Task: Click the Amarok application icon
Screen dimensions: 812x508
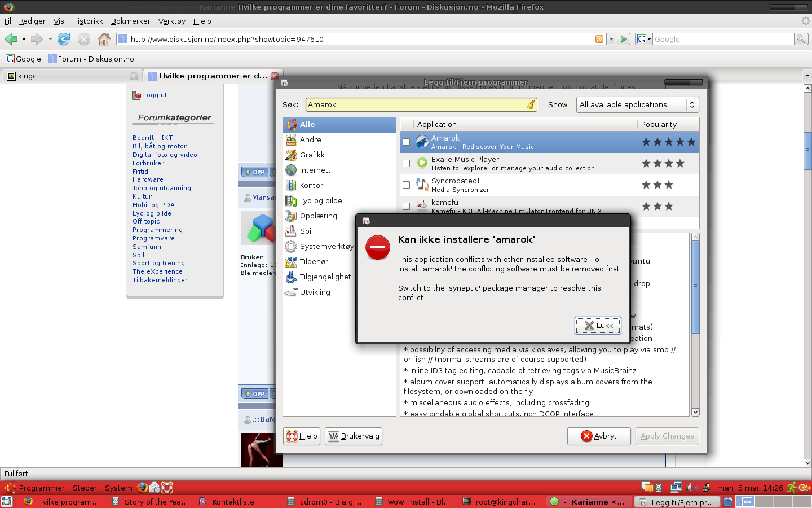Action: [422, 142]
